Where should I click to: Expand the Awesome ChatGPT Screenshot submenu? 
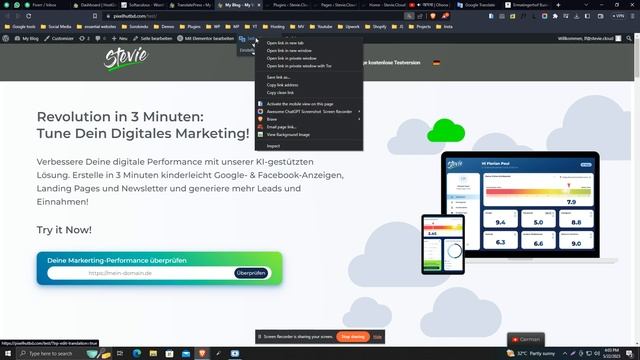pyautogui.click(x=309, y=111)
